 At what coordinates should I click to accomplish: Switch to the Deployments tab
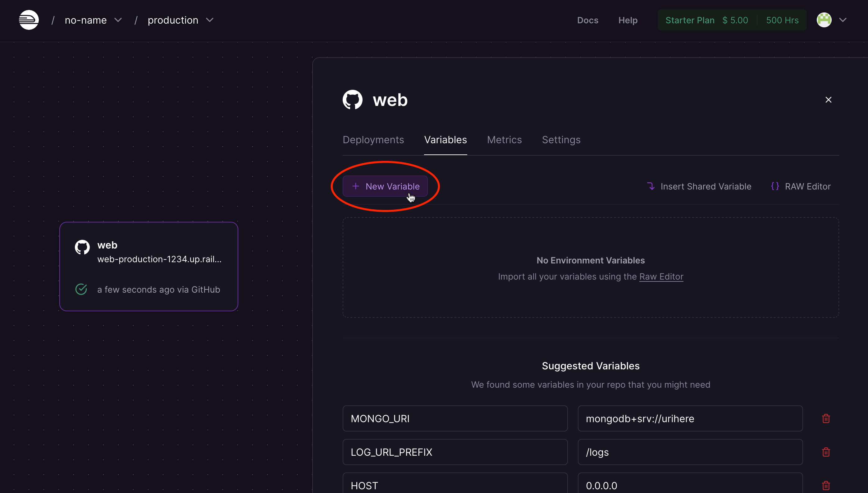373,139
